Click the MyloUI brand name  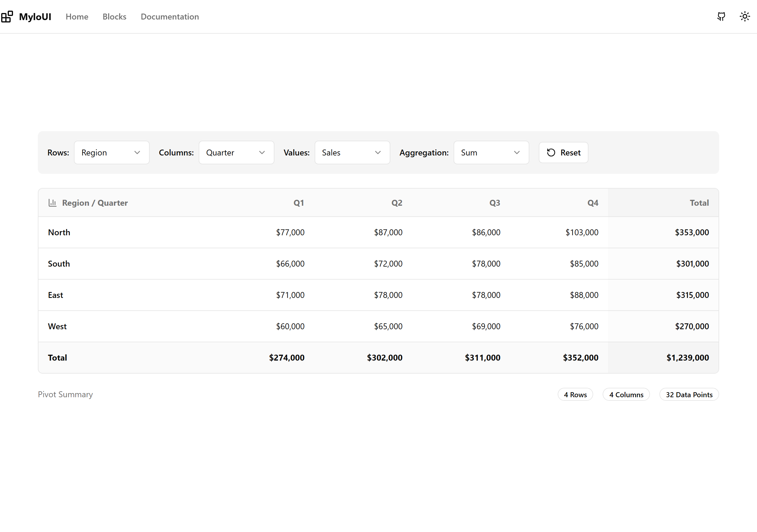click(35, 17)
